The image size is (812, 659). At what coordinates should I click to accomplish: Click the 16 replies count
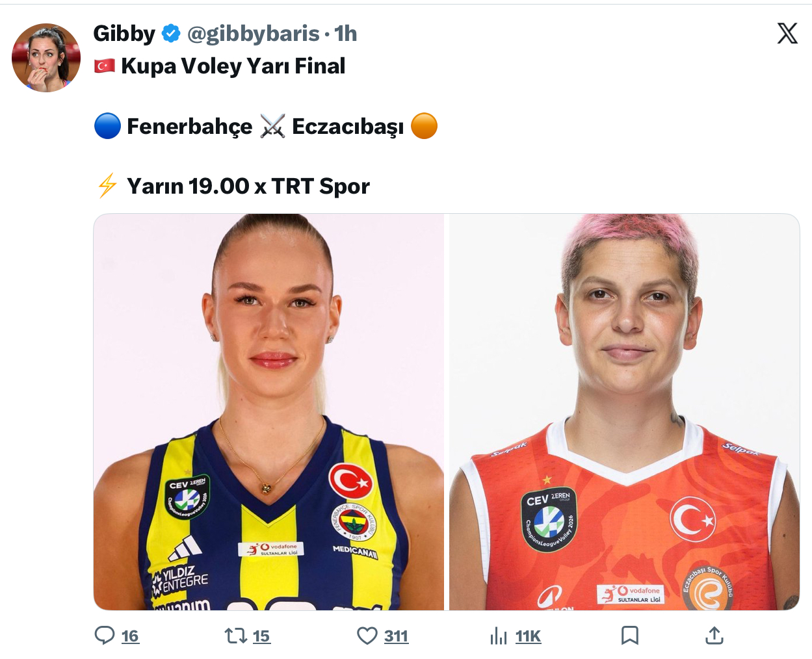[130, 636]
